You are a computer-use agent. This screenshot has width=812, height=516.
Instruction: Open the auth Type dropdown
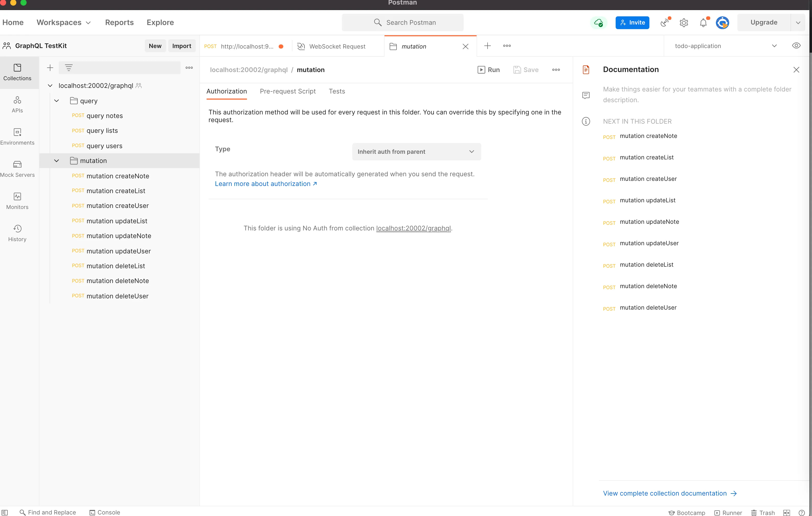(416, 151)
